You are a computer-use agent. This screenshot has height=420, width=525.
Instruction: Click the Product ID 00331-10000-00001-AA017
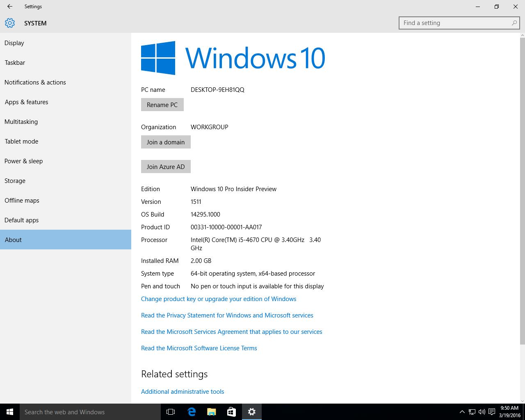[226, 227]
